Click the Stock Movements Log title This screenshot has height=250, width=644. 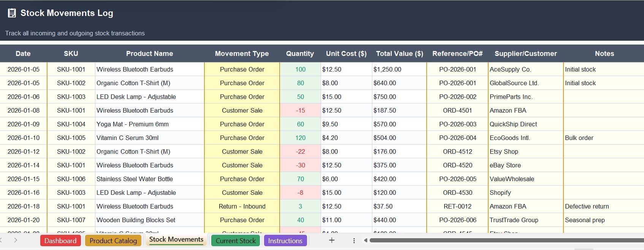[67, 13]
